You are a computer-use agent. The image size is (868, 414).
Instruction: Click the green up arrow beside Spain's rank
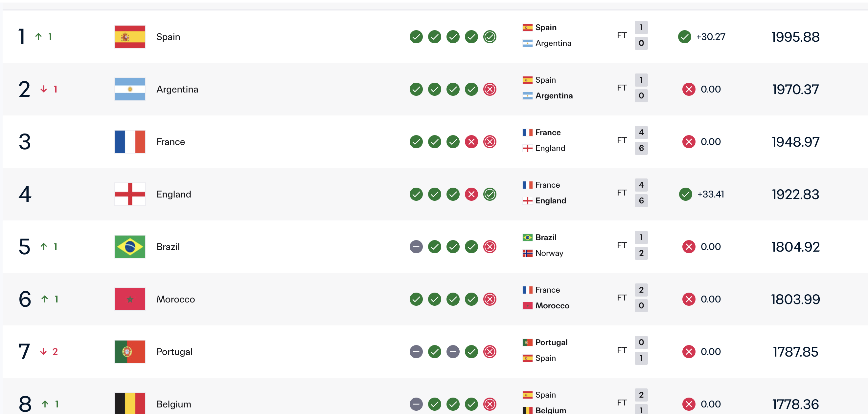pyautogui.click(x=38, y=36)
